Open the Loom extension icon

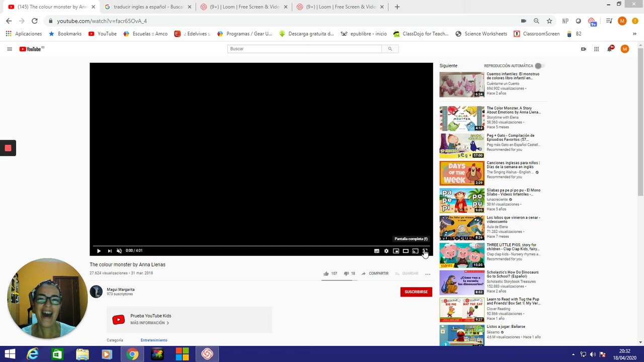pyautogui.click(x=593, y=21)
